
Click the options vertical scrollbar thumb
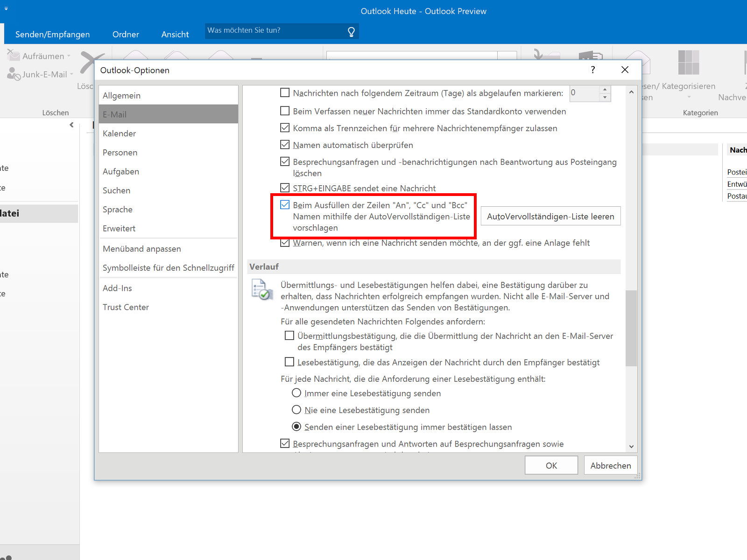click(631, 329)
